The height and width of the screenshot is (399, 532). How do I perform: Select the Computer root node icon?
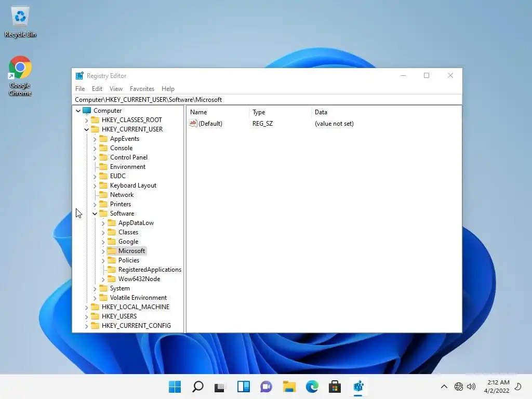click(87, 111)
